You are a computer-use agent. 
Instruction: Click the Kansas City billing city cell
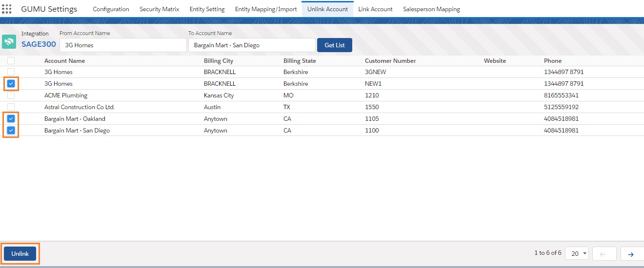219,96
